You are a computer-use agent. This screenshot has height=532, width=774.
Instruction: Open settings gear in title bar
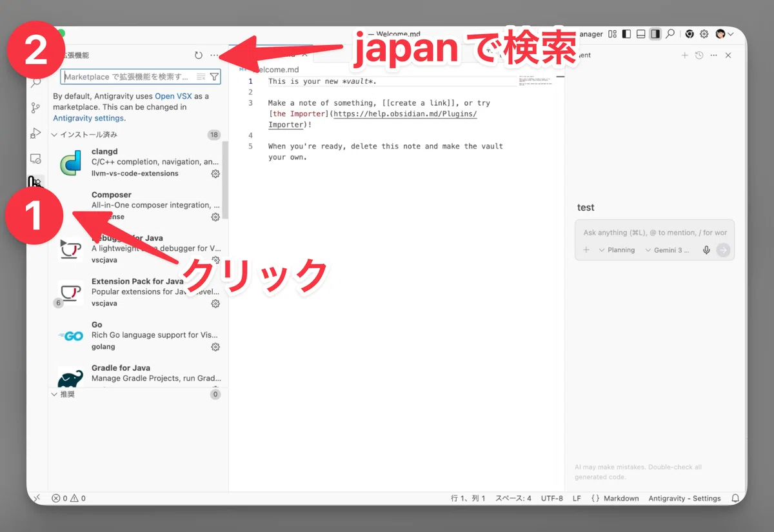pos(704,34)
